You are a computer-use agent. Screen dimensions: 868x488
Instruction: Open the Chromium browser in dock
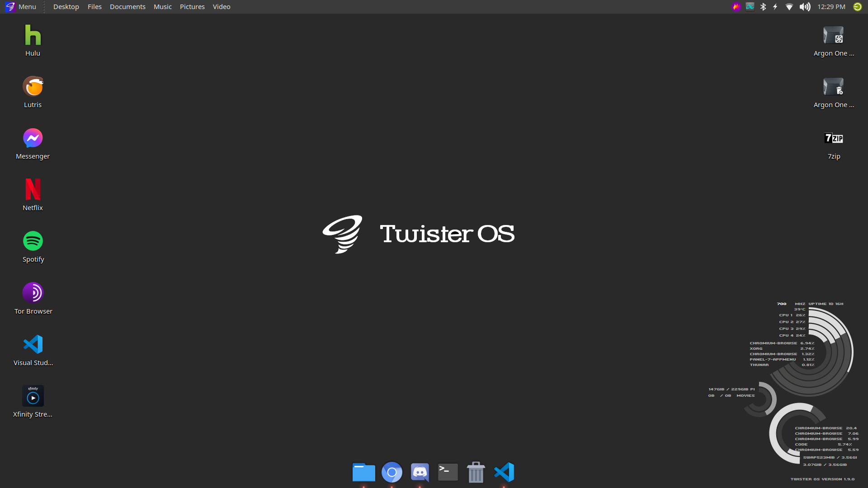point(392,472)
